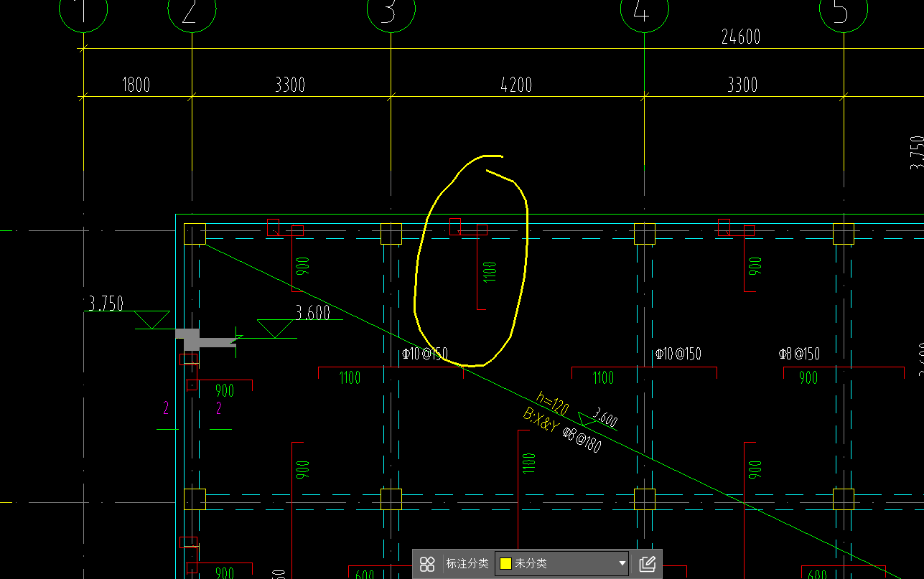Select the Φ8@150 rebar label
The width and height of the screenshot is (924, 579).
800,354
